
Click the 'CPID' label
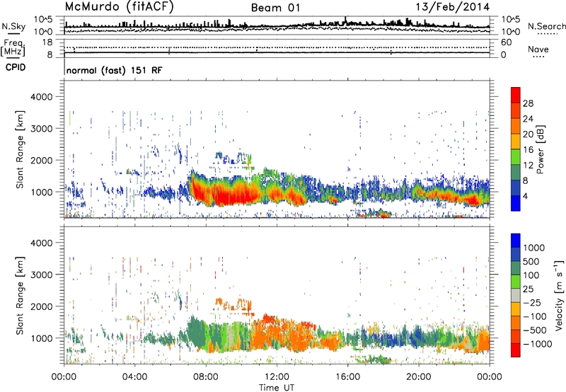[x=16, y=67]
